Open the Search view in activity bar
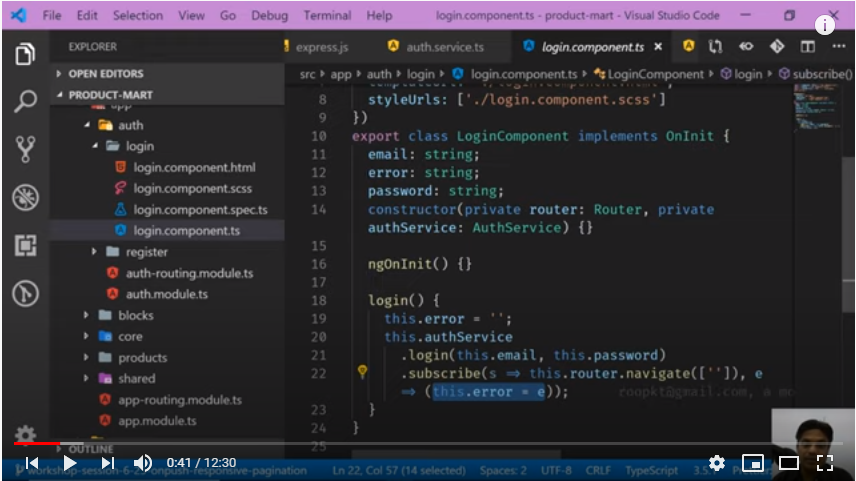Viewport: 856px width, 481px height. 25,101
